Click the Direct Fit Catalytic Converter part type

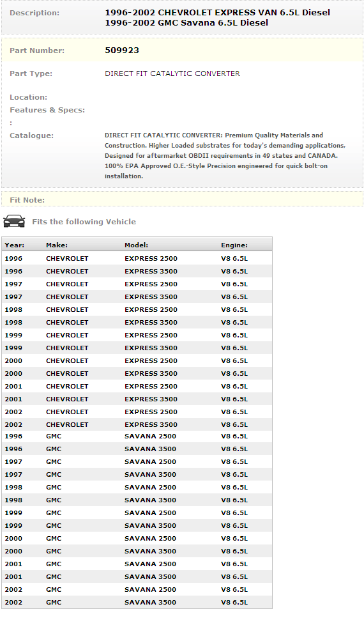[x=172, y=73]
